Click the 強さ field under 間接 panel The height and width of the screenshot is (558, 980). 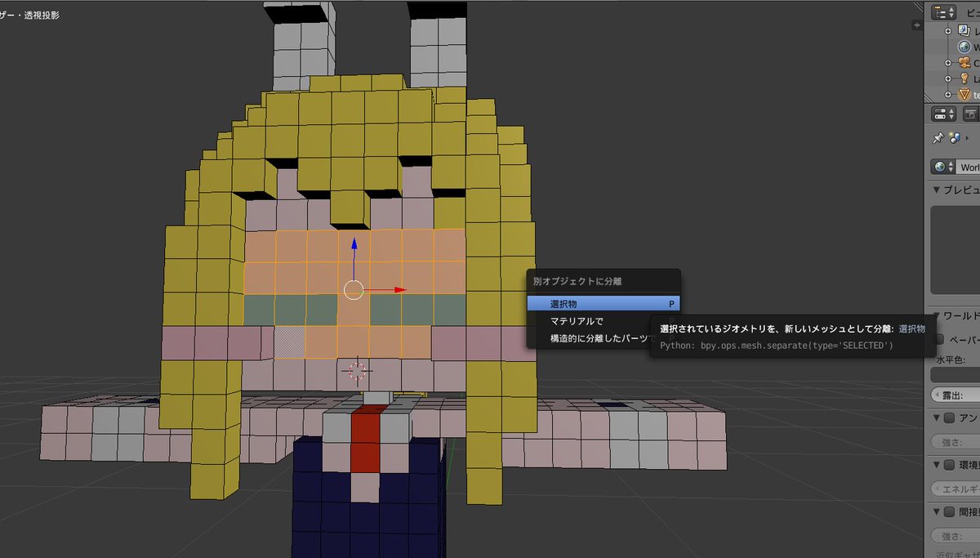coord(955,536)
